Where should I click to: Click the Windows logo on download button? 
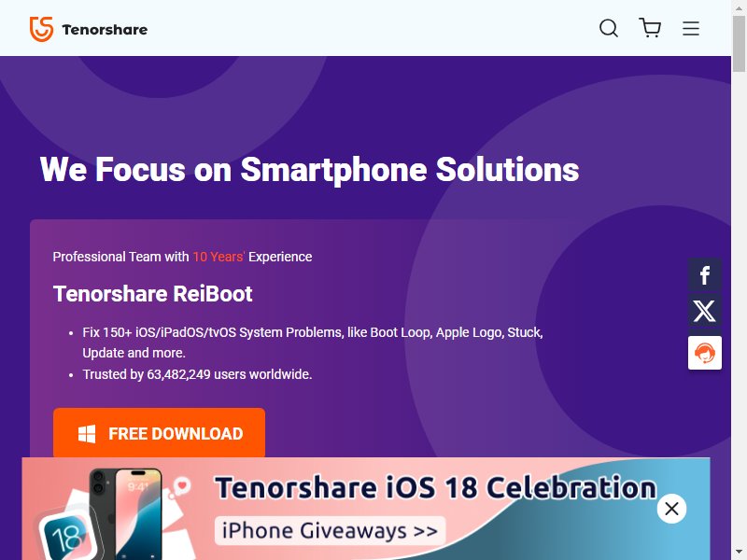[87, 434]
